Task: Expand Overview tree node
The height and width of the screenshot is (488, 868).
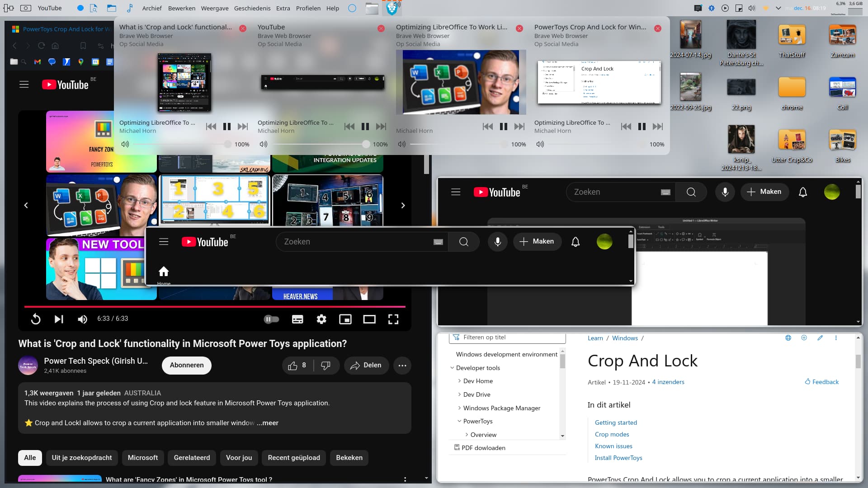Action: click(x=467, y=435)
